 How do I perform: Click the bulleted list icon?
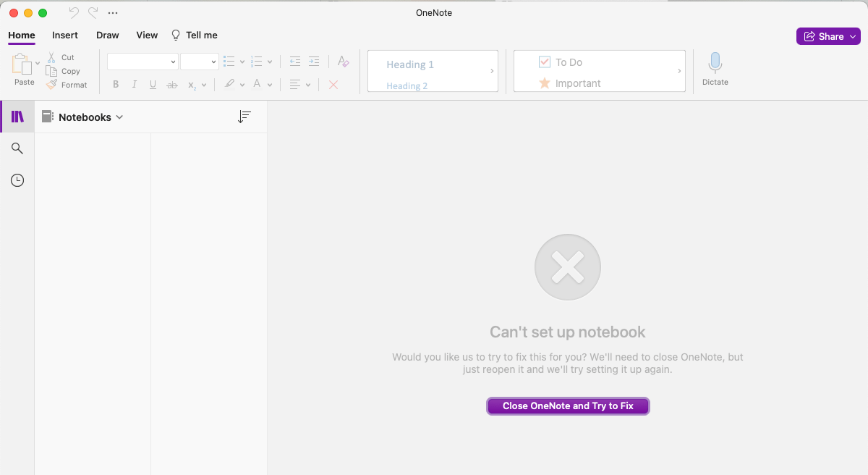(229, 62)
